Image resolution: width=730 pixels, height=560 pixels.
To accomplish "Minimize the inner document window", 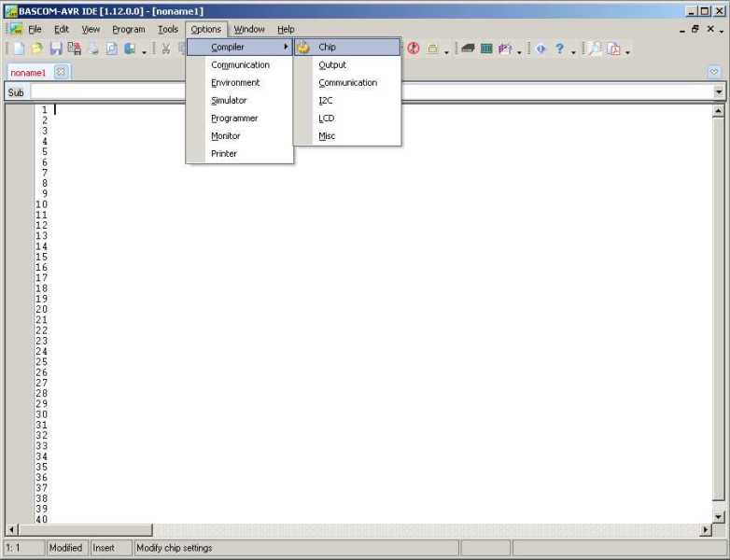I will [x=682, y=30].
